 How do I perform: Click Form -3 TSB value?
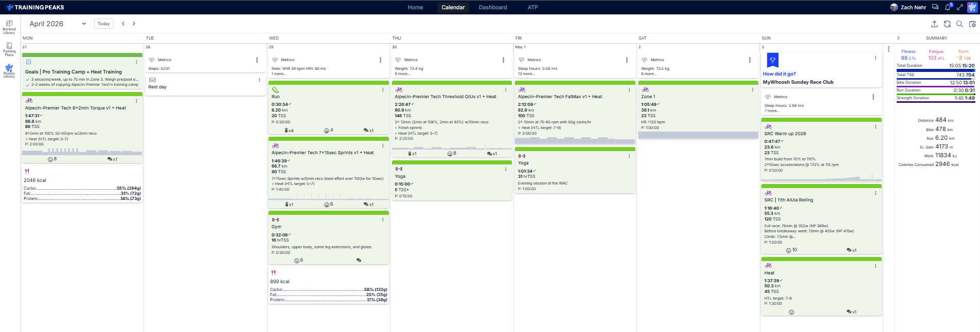click(964, 58)
